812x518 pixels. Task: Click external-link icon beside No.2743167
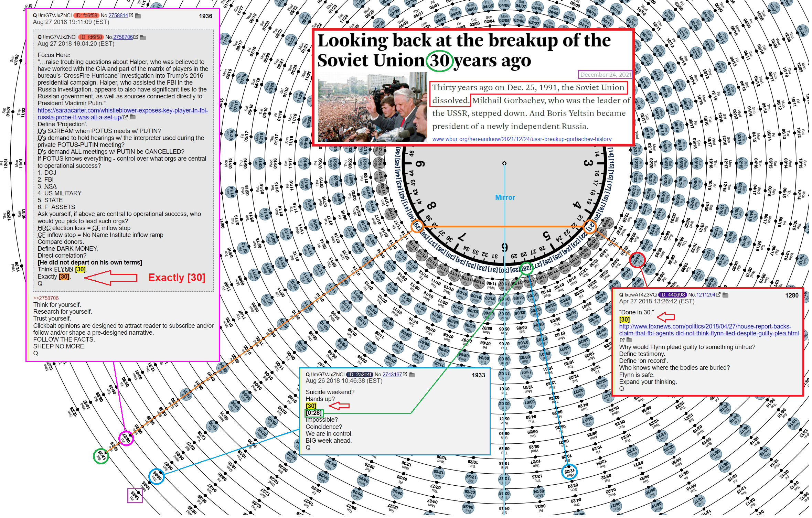pyautogui.click(x=405, y=375)
